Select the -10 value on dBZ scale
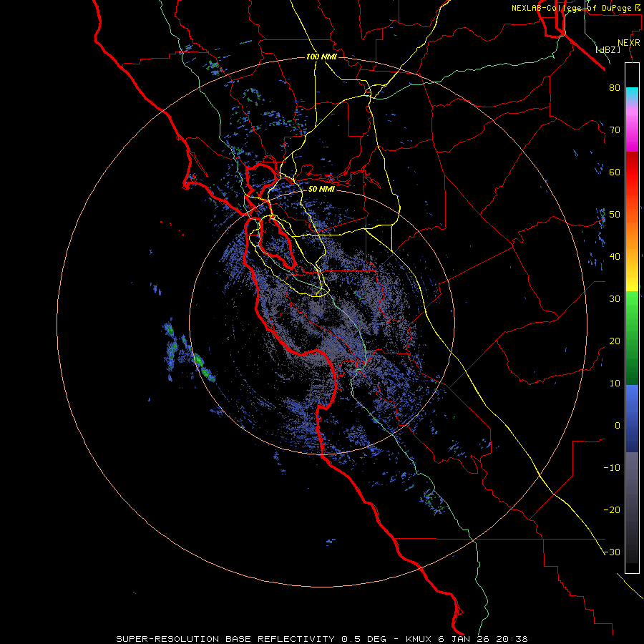The image size is (644, 644). 612,468
